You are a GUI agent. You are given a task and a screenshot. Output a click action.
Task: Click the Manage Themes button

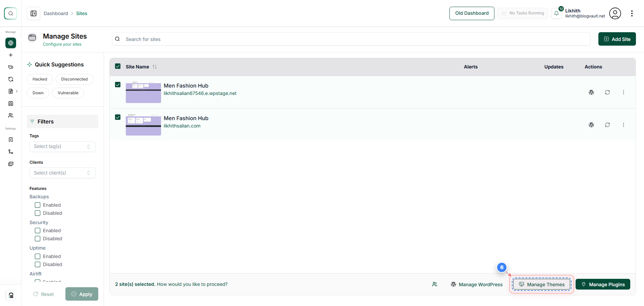click(541, 284)
